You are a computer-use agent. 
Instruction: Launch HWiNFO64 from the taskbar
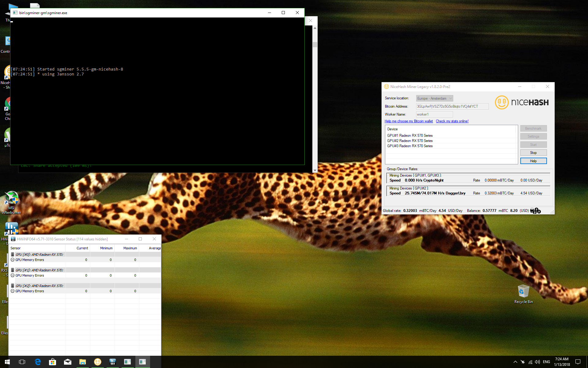(x=112, y=362)
